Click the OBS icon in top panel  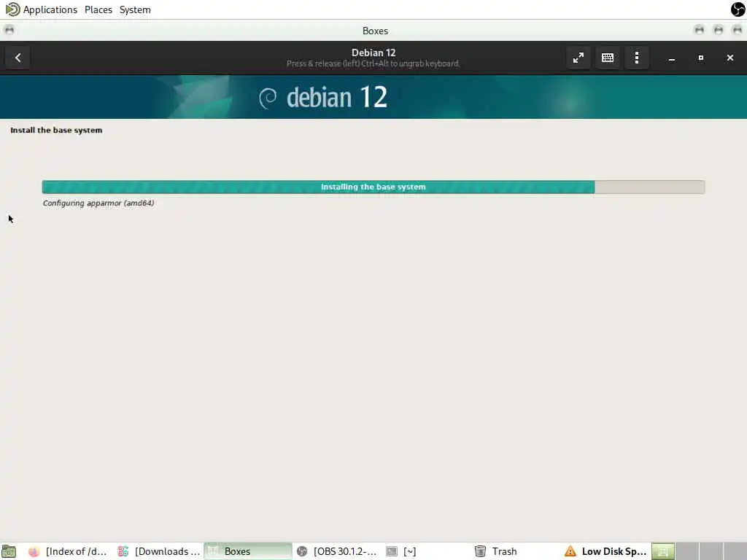click(738, 9)
